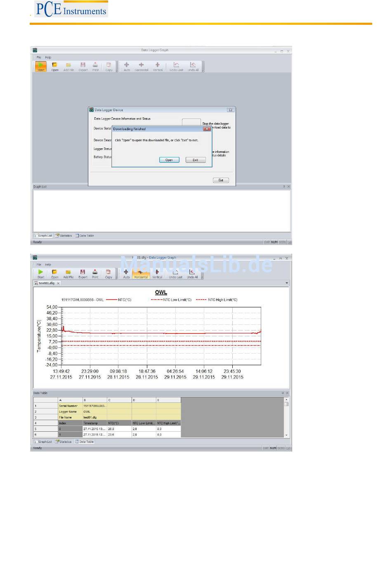Click Start icon in upper window toolbar
The height and width of the screenshot is (573, 392).
pyautogui.click(x=40, y=66)
